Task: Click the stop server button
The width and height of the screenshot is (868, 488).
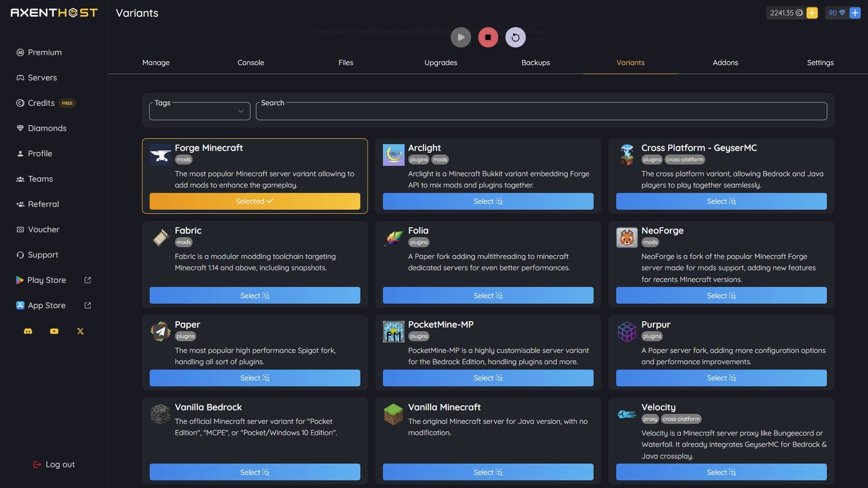Action: coord(488,37)
